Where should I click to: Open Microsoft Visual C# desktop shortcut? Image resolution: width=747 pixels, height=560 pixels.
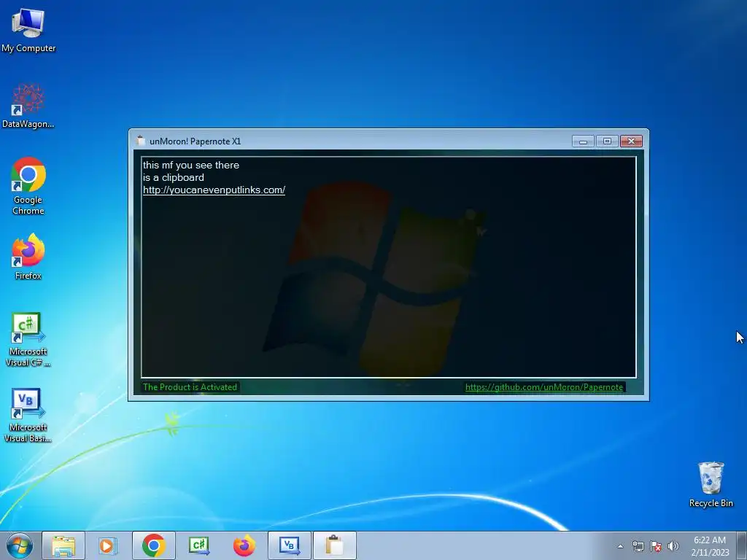click(28, 339)
